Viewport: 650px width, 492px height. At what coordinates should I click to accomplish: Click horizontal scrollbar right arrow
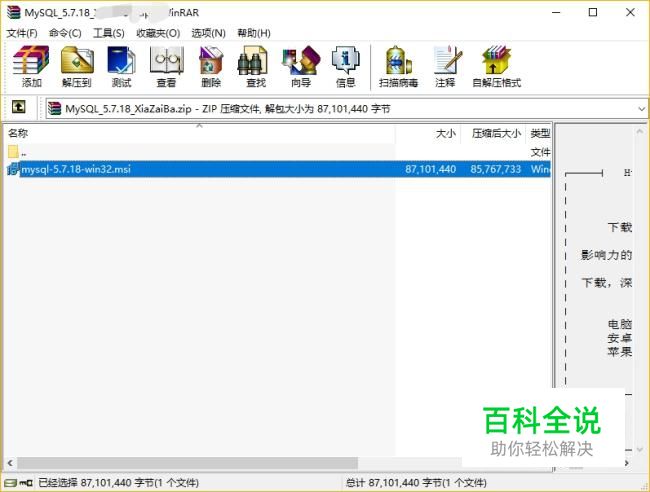coord(627,463)
